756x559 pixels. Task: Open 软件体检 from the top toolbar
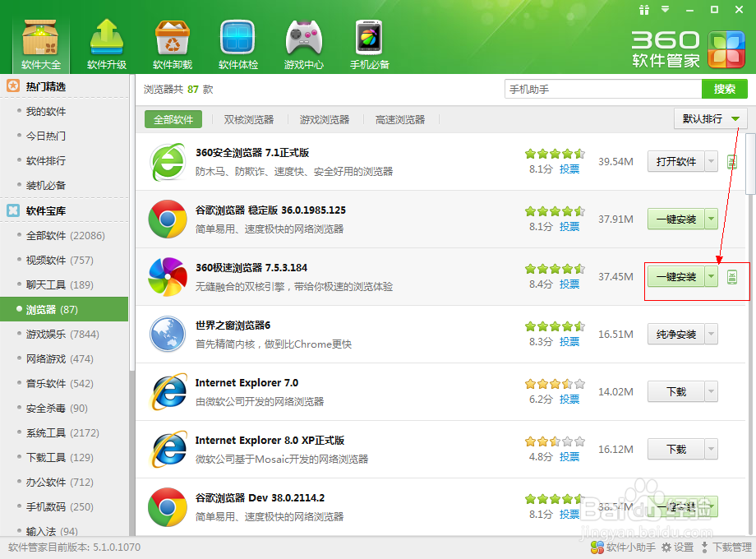click(237, 37)
